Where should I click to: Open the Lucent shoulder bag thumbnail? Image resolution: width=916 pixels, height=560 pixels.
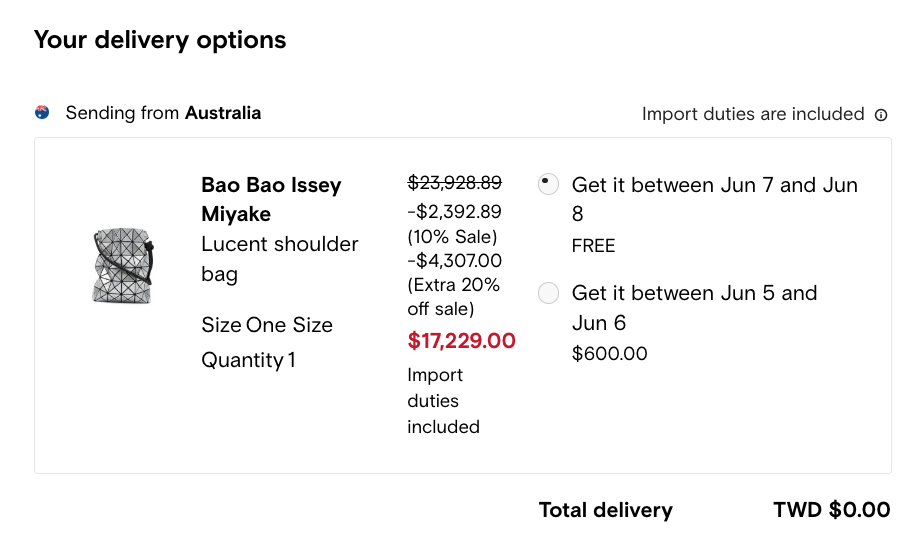[x=123, y=266]
